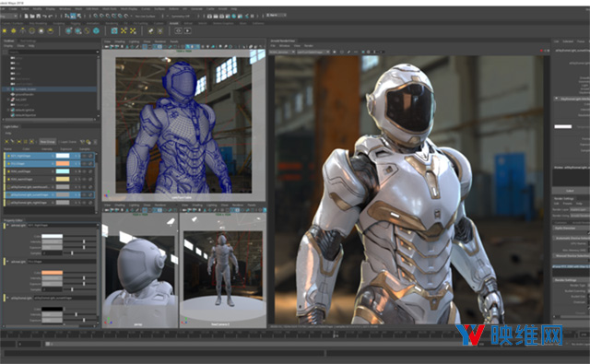Open the camera dropdown in Arnold RenderView
This screenshot has width=590, height=364.
pos(313,52)
